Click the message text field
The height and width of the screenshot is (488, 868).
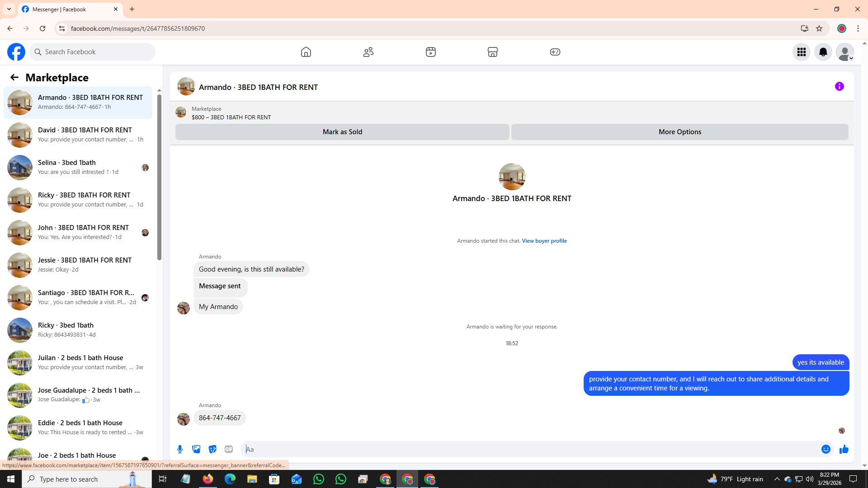(531, 449)
